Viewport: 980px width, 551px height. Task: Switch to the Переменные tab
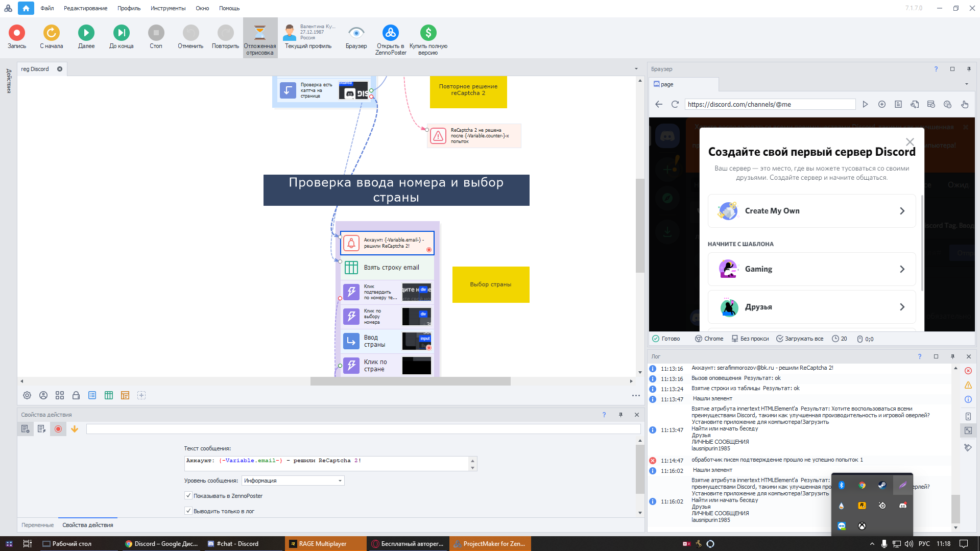pos(37,525)
